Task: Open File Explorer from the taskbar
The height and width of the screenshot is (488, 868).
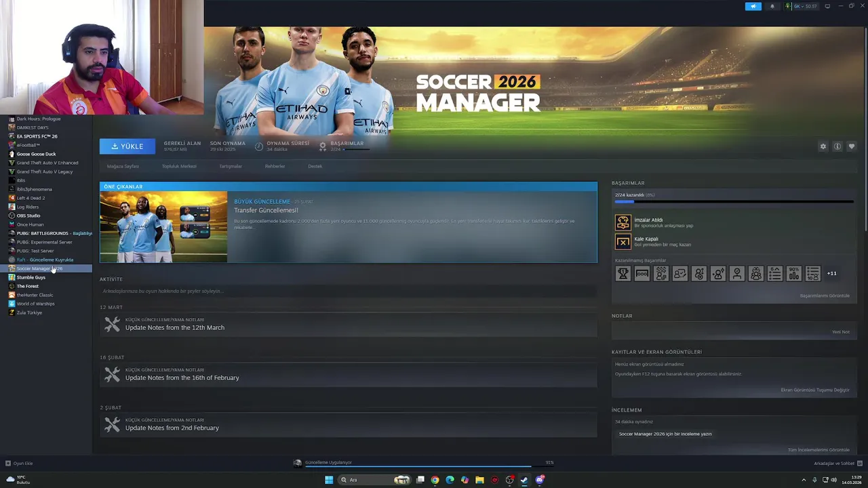Action: 479,480
